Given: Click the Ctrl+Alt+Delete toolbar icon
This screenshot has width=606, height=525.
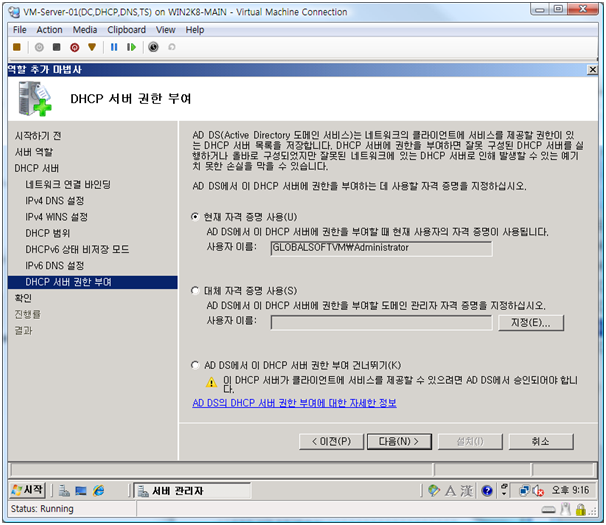Looking at the screenshot, I should pyautogui.click(x=17, y=47).
